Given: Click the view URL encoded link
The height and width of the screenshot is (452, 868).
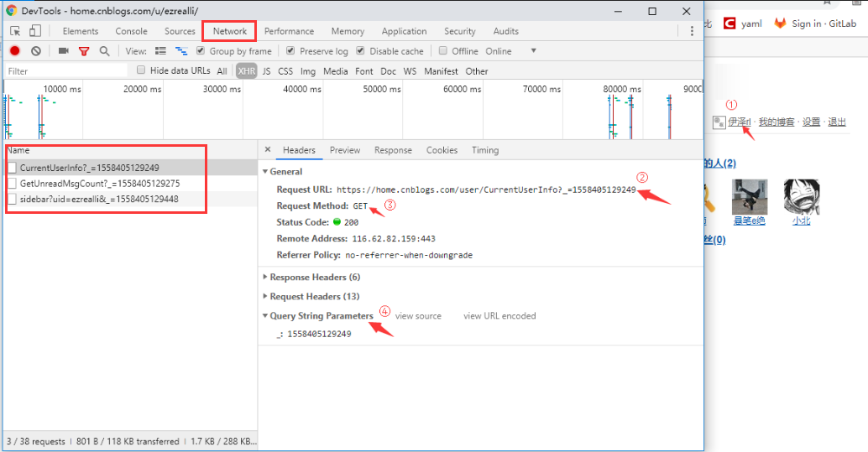Looking at the screenshot, I should pyautogui.click(x=499, y=316).
